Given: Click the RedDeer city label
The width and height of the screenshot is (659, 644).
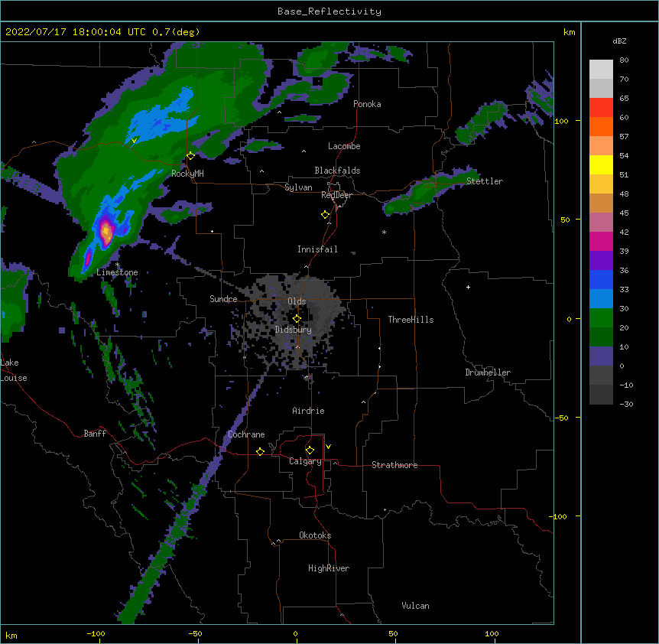Looking at the screenshot, I should pyautogui.click(x=336, y=195).
